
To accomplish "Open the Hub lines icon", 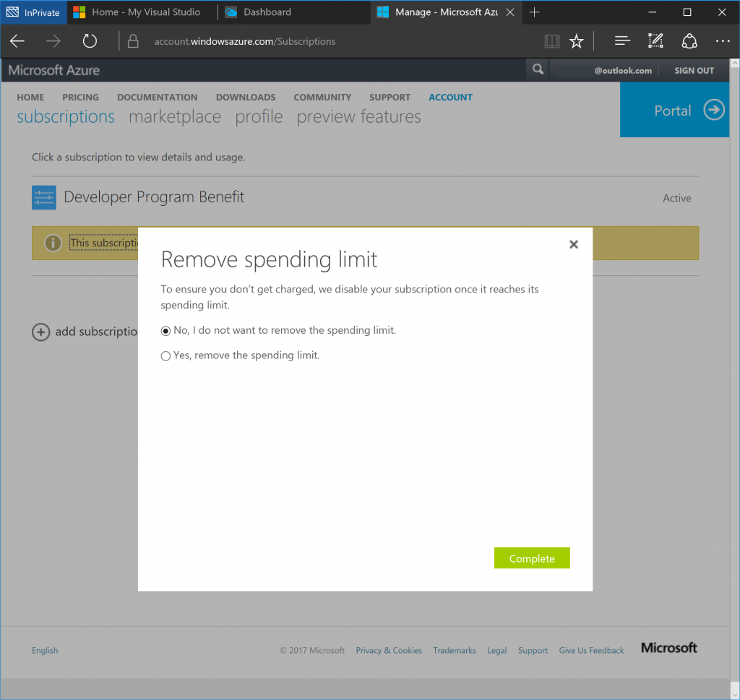I will 622,41.
